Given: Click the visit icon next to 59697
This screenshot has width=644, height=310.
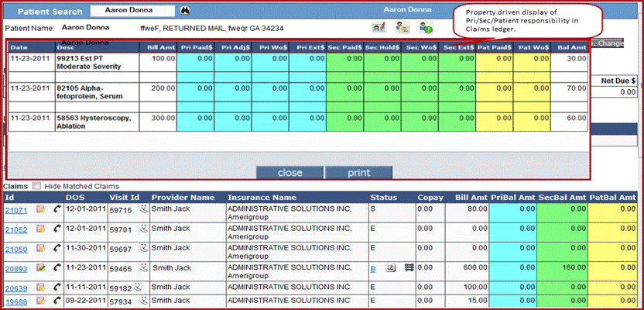Looking at the screenshot, I should click(x=143, y=247).
